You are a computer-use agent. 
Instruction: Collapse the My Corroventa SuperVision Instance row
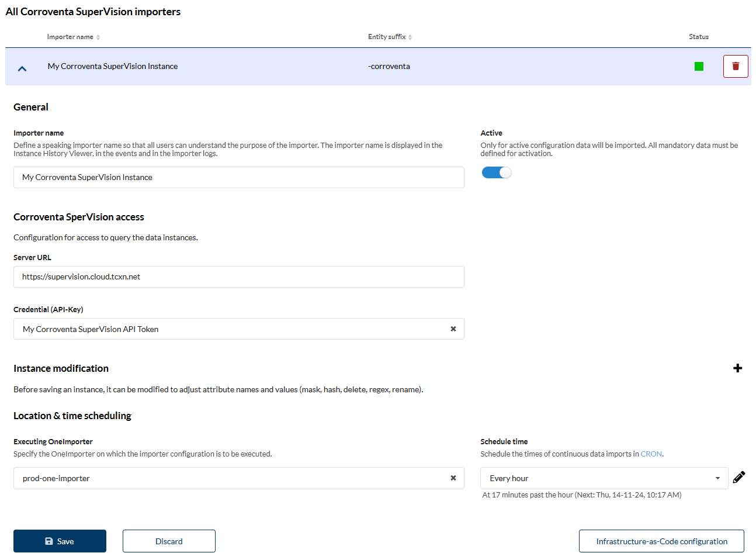coord(22,68)
